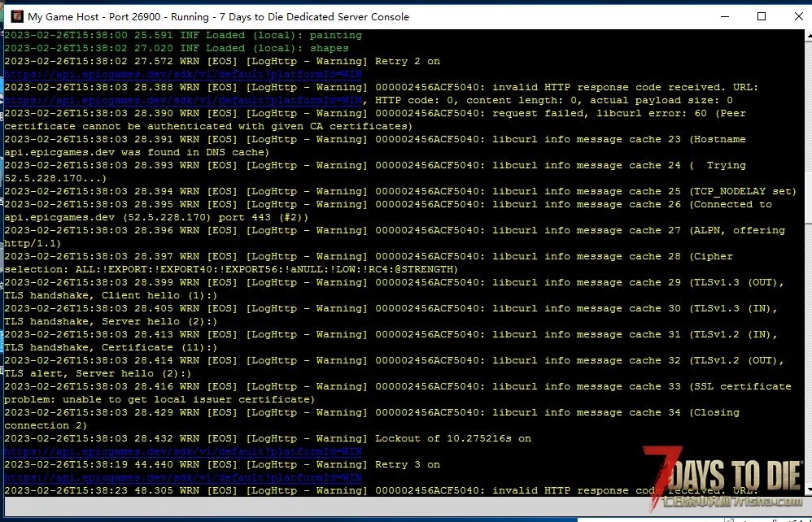Click the console scrollbar down arrow
Viewport: 812px width, 522px height.
(x=809, y=489)
